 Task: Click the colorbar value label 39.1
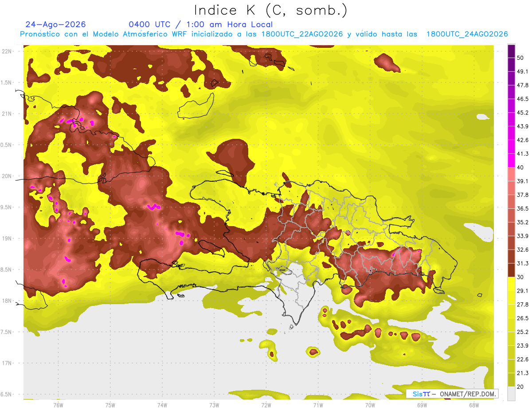(522, 181)
